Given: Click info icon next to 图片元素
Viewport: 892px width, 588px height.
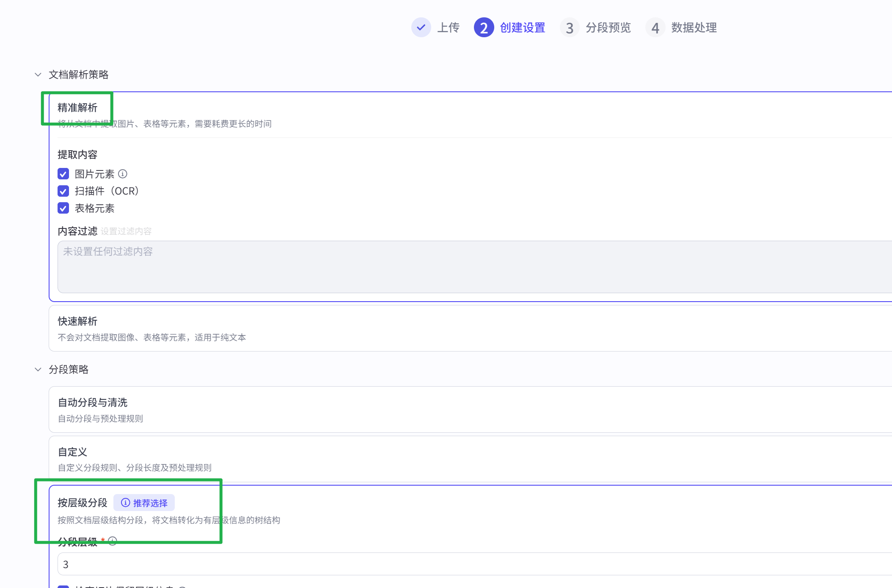Looking at the screenshot, I should [123, 174].
